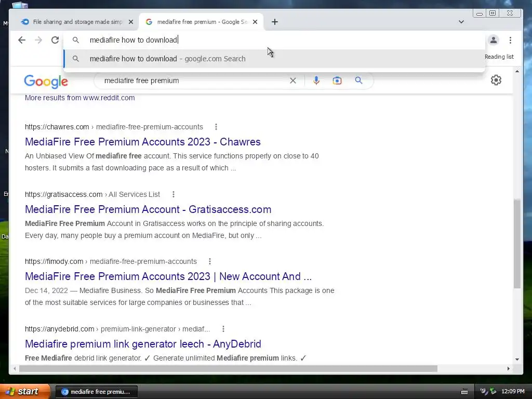Open a new tab with plus button
Screen dimensions: 532x399
275,22
